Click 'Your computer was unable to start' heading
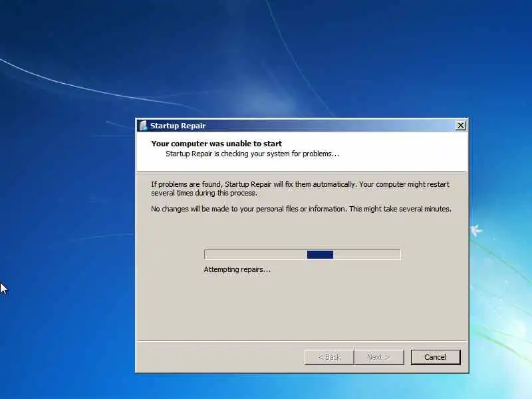Screen dimensions: 532x399 (217, 144)
